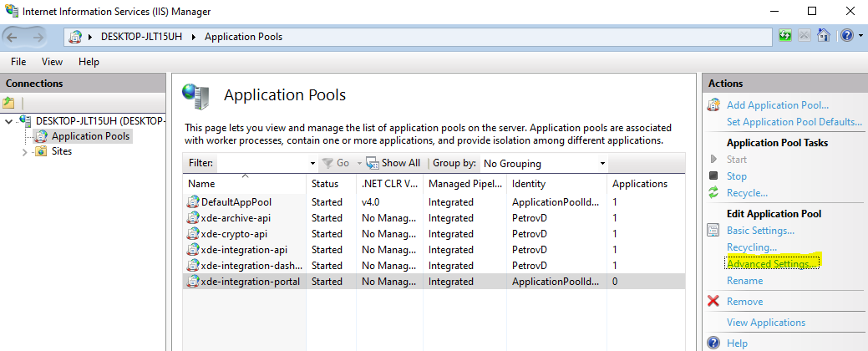
Task: Sort by the Managed Pipeline column header
Action: coord(465,184)
